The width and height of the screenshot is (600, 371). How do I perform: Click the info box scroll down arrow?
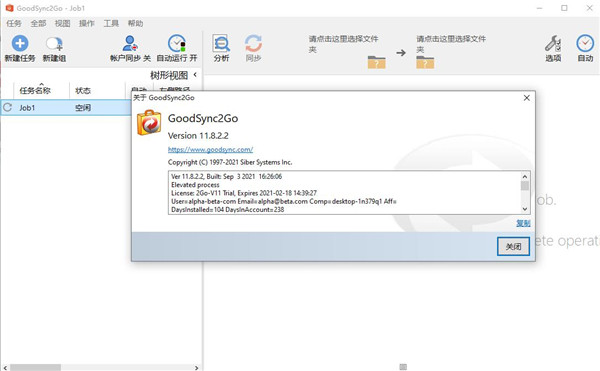pyautogui.click(x=525, y=209)
